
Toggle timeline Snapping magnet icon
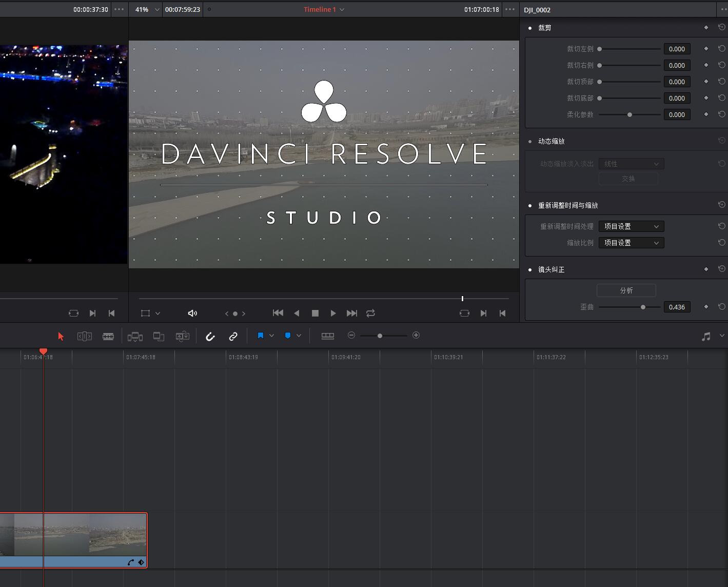coord(210,336)
